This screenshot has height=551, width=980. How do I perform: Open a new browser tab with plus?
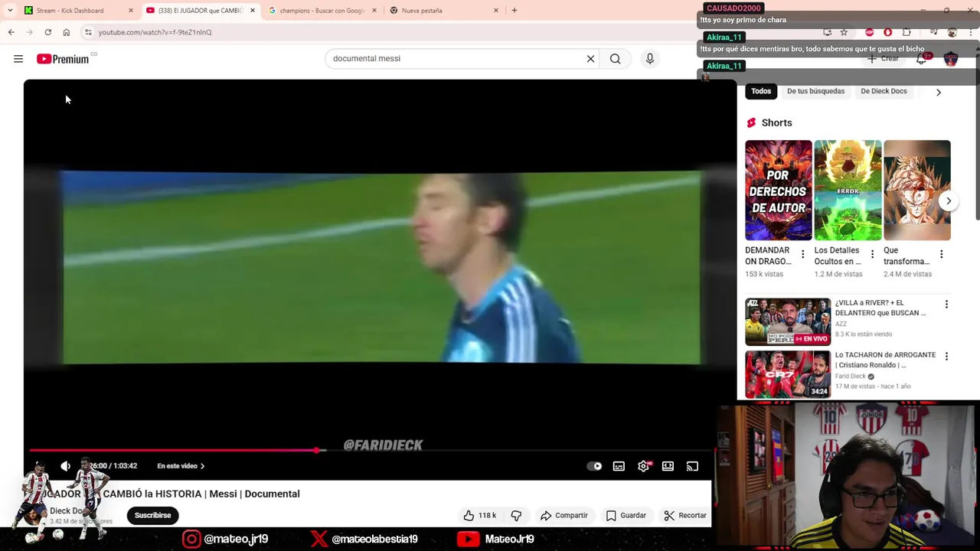pyautogui.click(x=514, y=11)
